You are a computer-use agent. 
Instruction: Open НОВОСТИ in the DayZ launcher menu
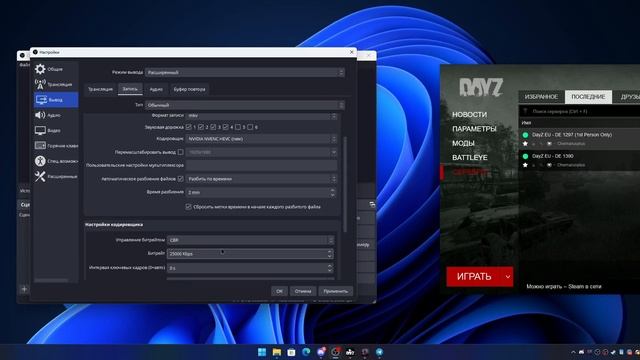(x=469, y=115)
